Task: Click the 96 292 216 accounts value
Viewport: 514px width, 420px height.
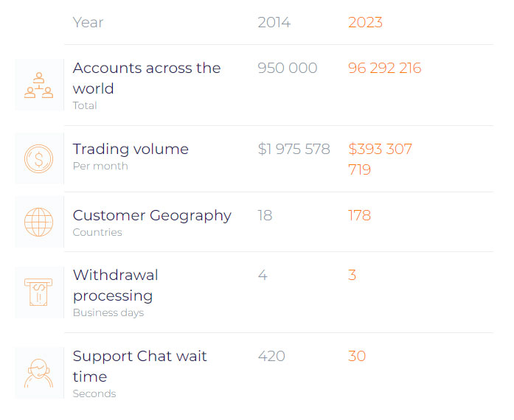Action: 384,68
